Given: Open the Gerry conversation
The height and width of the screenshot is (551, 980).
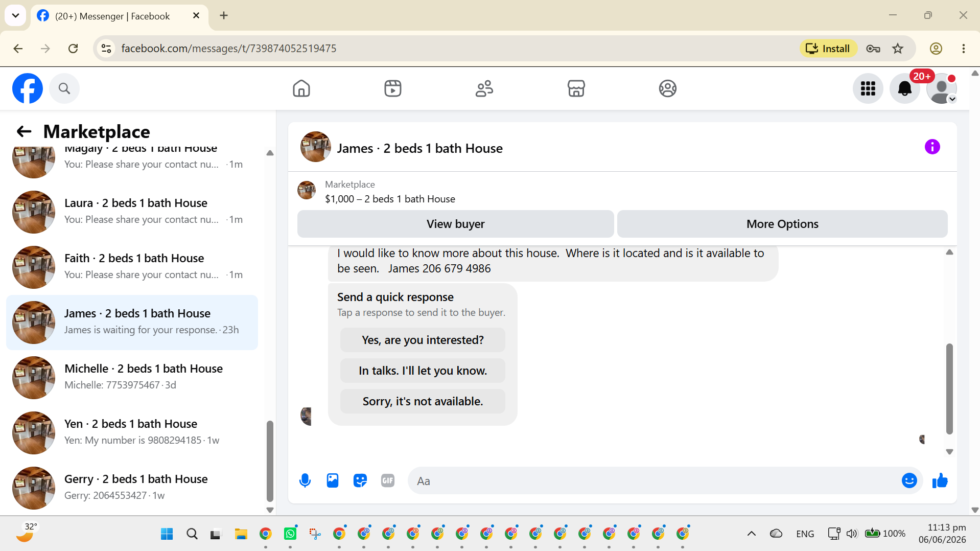Looking at the screenshot, I should tap(132, 488).
